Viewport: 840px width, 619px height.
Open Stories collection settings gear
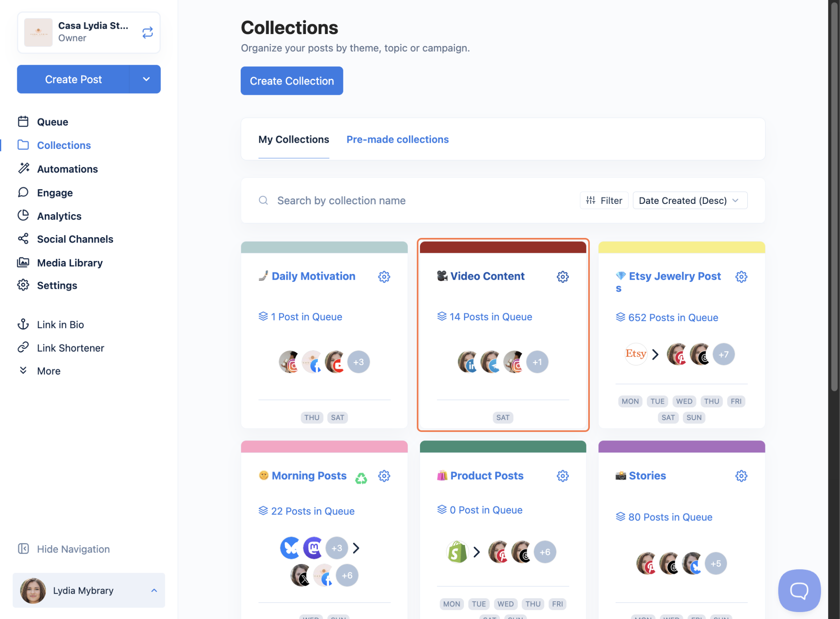point(741,476)
